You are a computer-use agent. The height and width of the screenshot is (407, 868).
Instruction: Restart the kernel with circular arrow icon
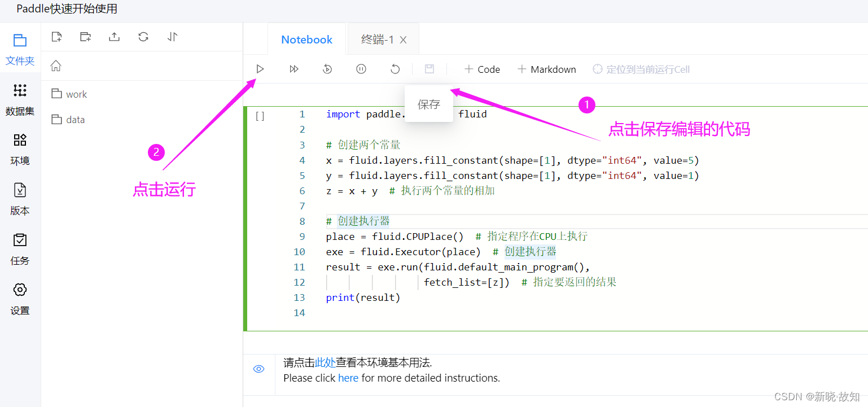click(x=395, y=69)
